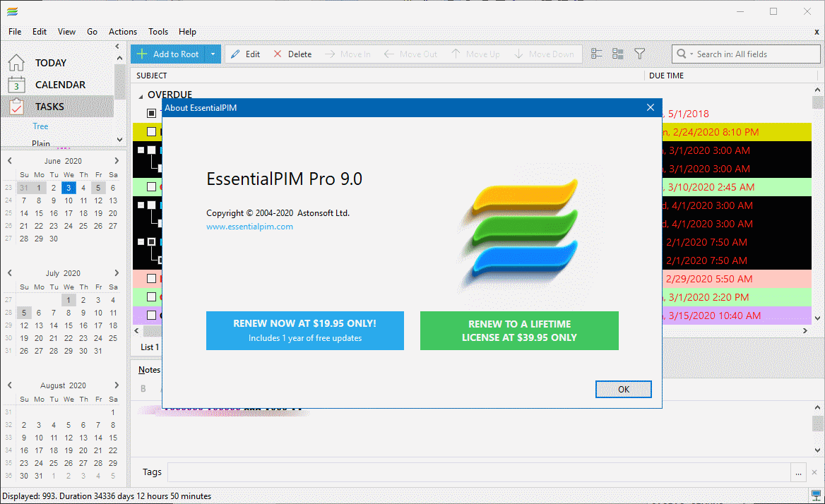Open the search fields dropdown arrow
The image size is (825, 504).
point(692,54)
